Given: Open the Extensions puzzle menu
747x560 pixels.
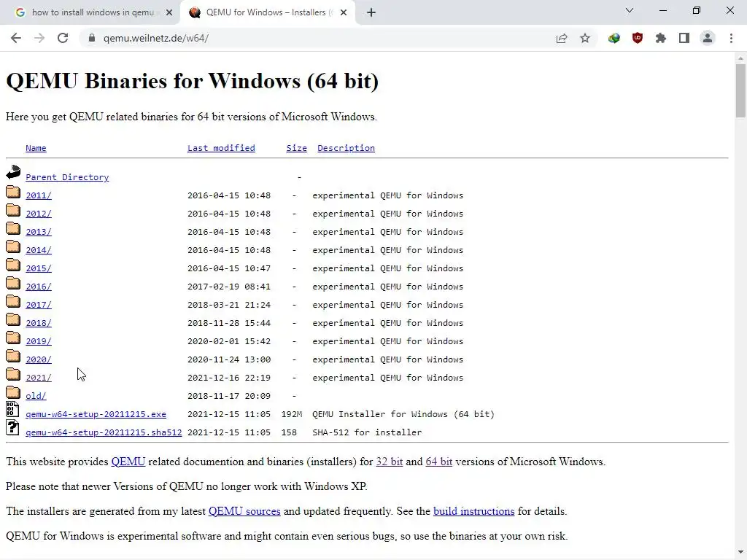Looking at the screenshot, I should (661, 38).
